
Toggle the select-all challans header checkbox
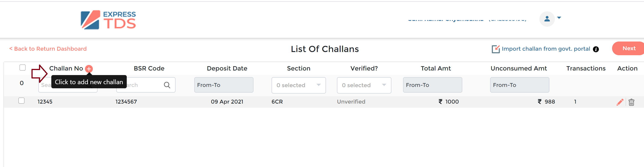tap(23, 68)
